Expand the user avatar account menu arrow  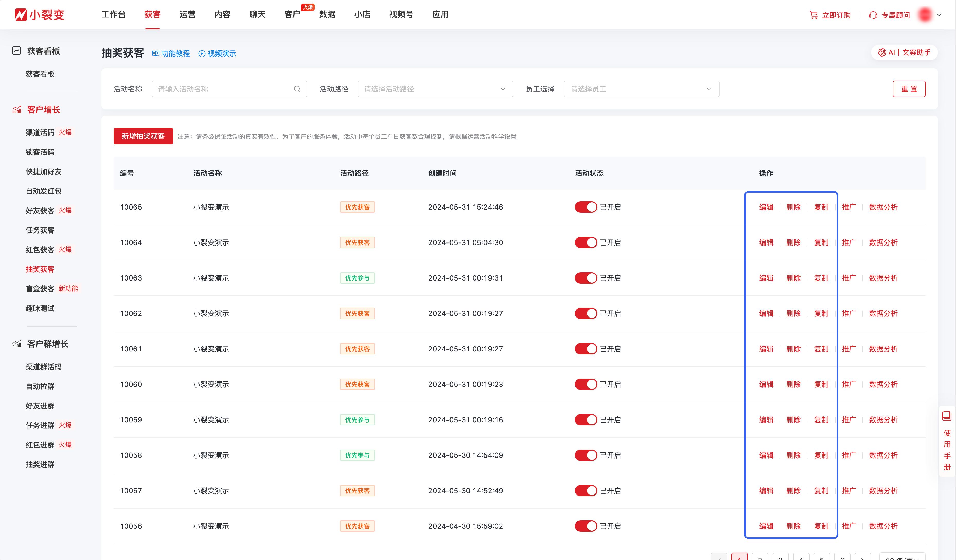tap(939, 15)
